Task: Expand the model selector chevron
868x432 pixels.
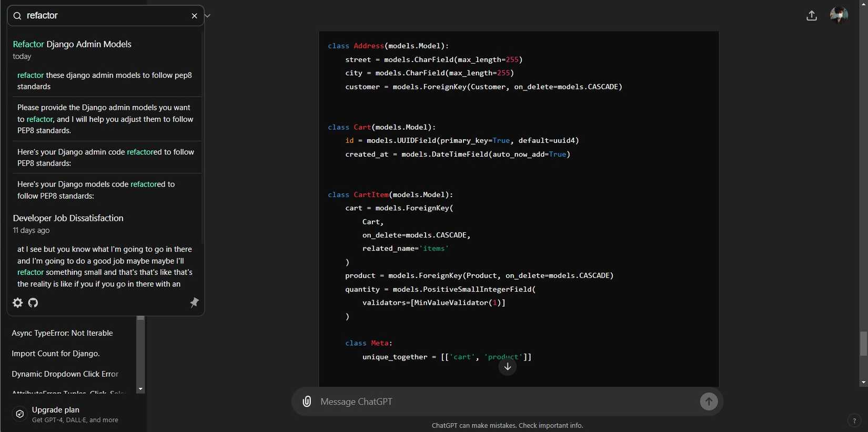Action: click(x=208, y=16)
